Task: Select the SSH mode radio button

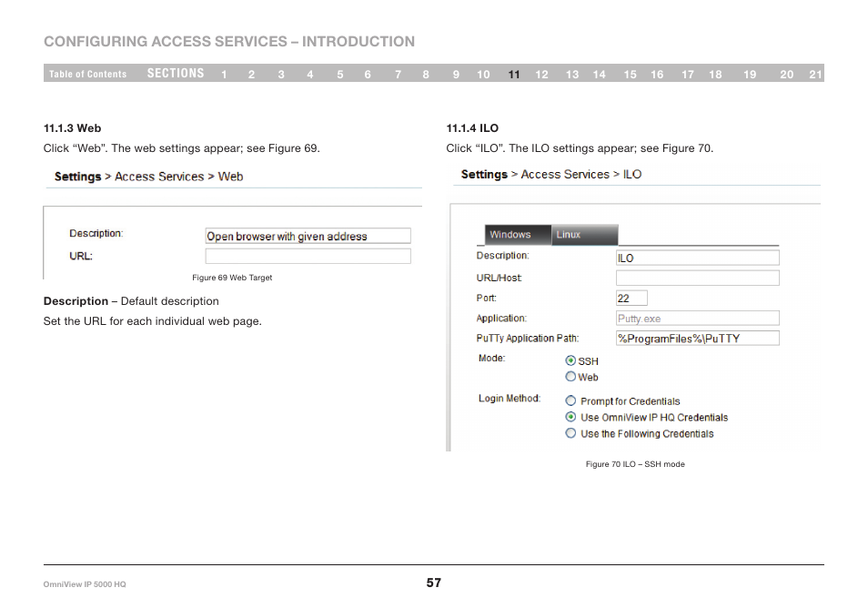Action: coord(570,360)
